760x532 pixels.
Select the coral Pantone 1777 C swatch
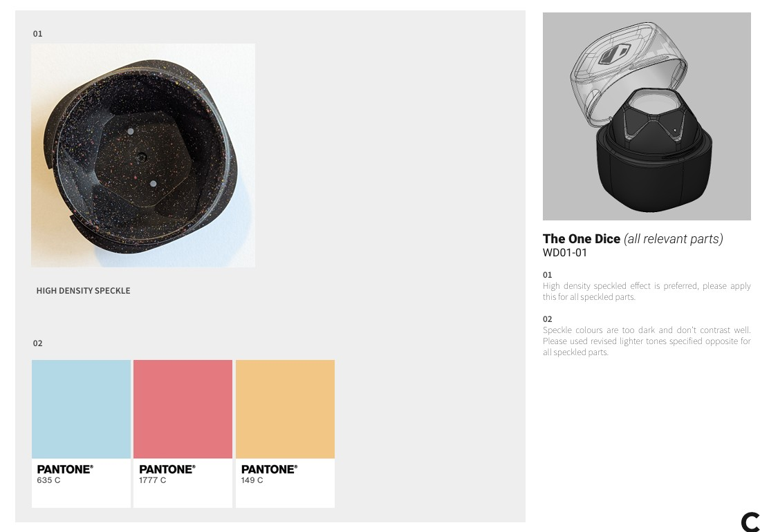183,409
